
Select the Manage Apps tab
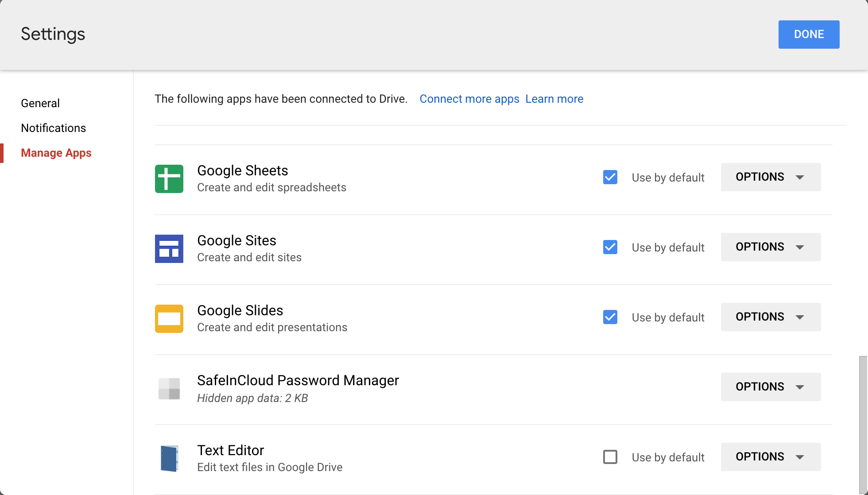56,153
